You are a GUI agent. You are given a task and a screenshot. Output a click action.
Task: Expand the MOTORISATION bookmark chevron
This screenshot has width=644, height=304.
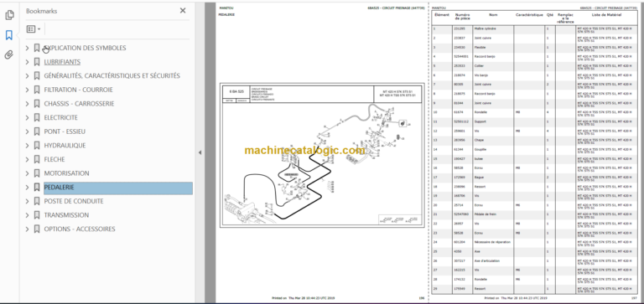point(27,173)
